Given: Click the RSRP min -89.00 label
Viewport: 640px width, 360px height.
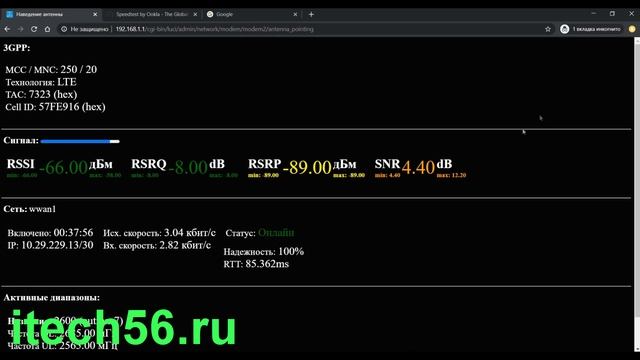Looking at the screenshot, I should (263, 175).
